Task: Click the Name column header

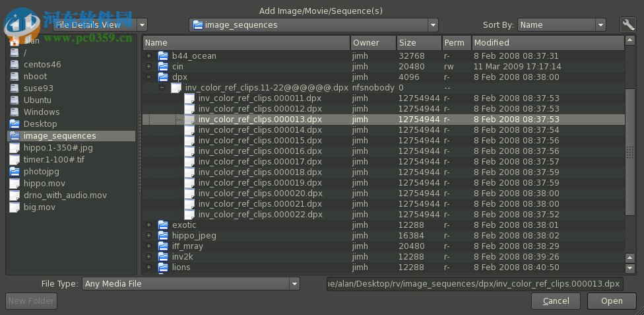Action: pos(246,43)
